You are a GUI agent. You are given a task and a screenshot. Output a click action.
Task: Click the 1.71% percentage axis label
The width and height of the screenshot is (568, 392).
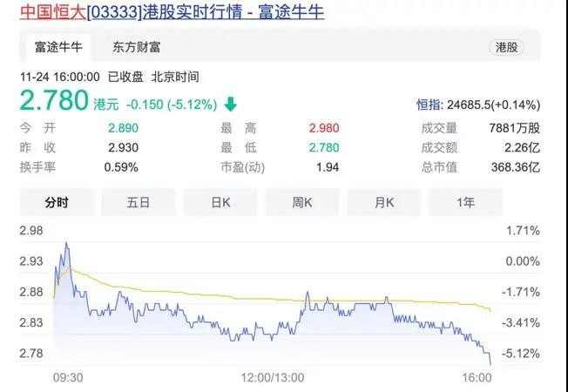[523, 231]
